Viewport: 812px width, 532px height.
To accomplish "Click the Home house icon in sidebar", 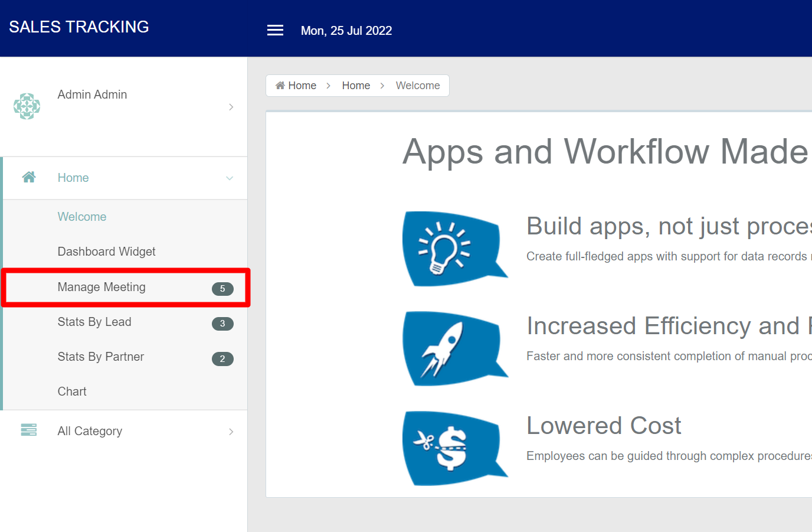I will click(29, 177).
